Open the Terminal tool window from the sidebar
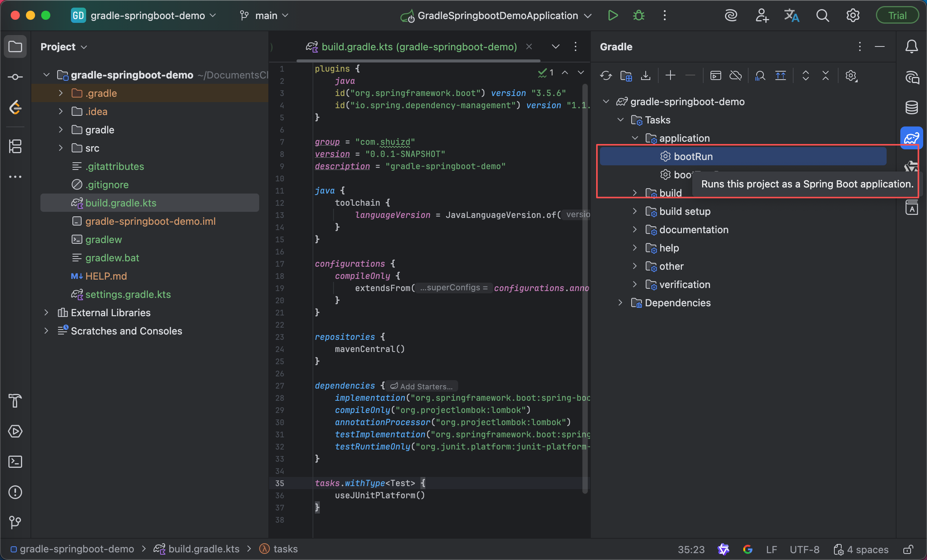This screenshot has width=927, height=560. pos(15,462)
